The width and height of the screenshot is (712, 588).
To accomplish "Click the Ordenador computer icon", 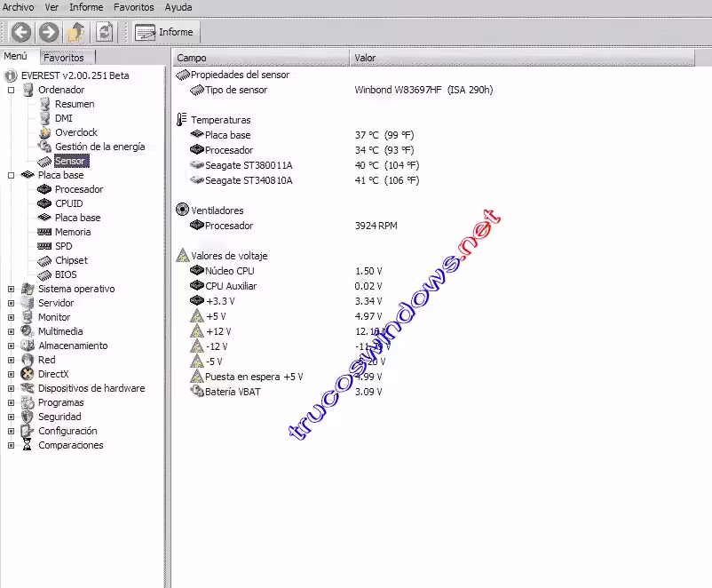I will pos(28,90).
